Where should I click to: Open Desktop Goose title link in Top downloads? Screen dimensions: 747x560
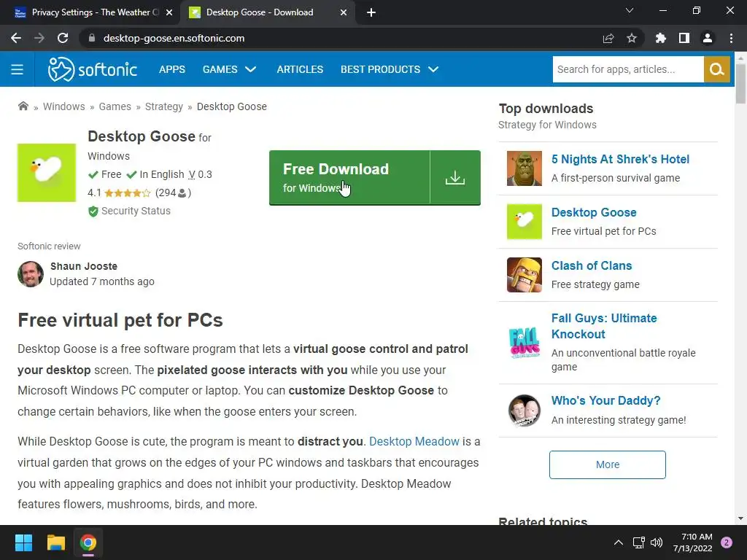pos(594,212)
